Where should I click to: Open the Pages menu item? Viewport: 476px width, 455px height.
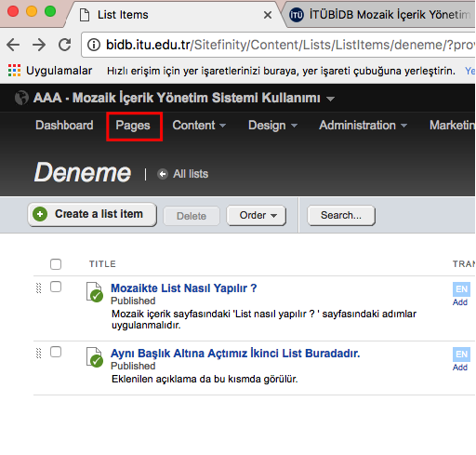[x=133, y=126]
